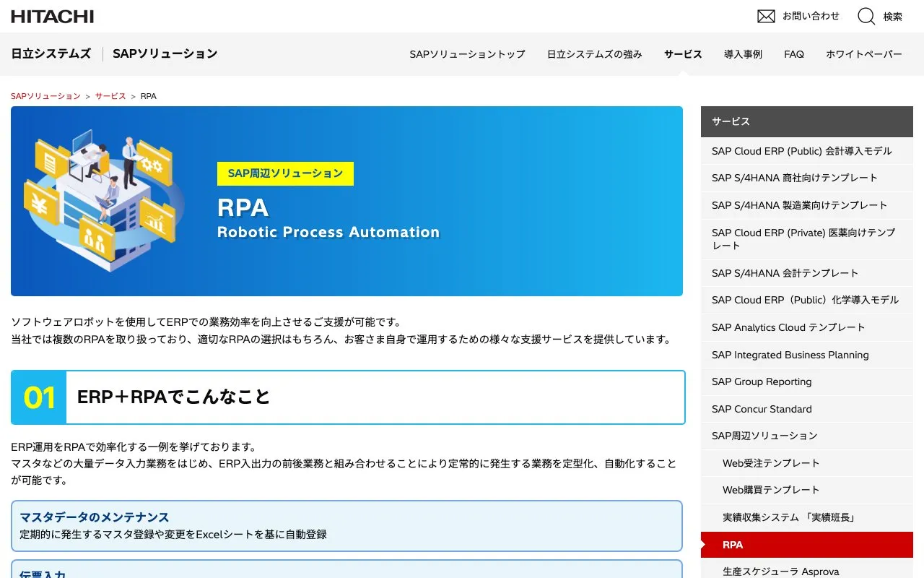Open Web購買テンプレート sidebar item
924x578 pixels.
point(807,490)
